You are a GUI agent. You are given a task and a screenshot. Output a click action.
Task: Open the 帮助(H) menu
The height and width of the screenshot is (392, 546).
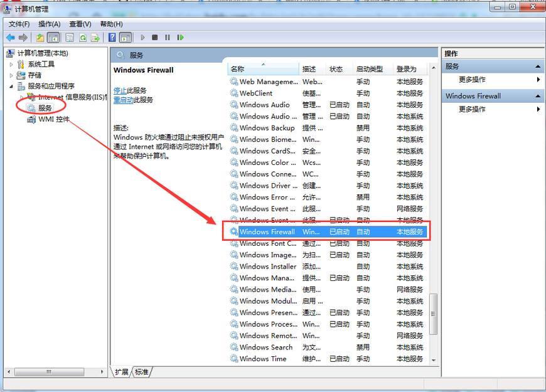(x=112, y=24)
